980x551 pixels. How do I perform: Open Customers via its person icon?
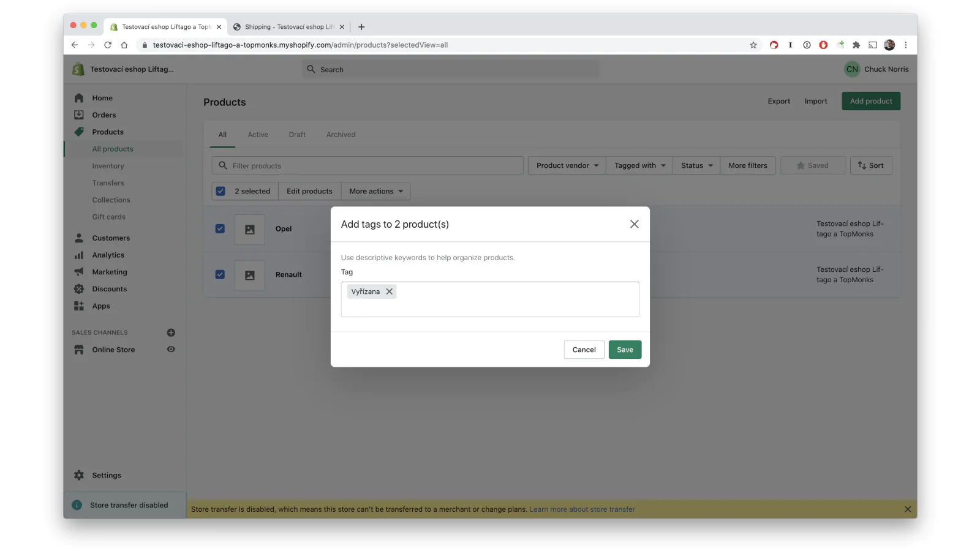coord(79,238)
